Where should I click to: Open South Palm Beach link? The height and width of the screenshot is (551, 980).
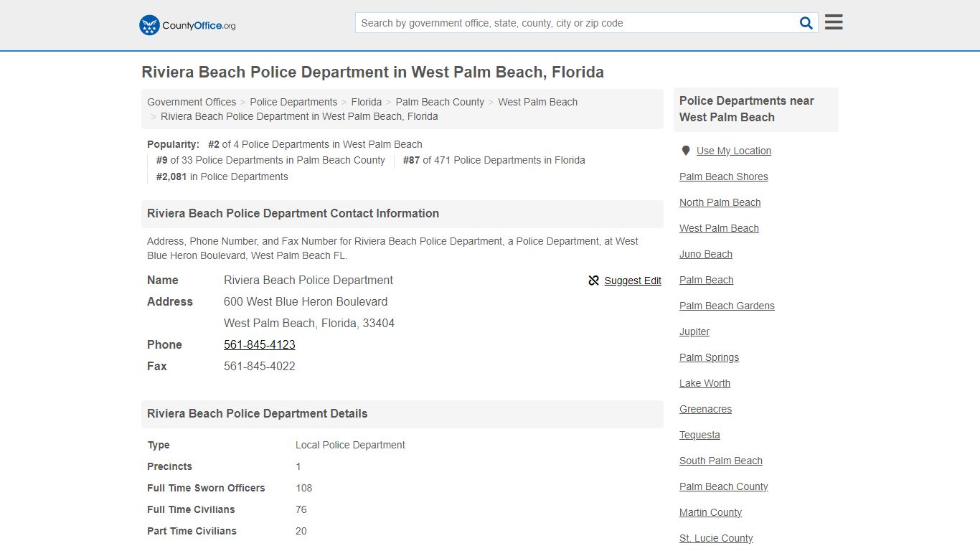pos(721,461)
